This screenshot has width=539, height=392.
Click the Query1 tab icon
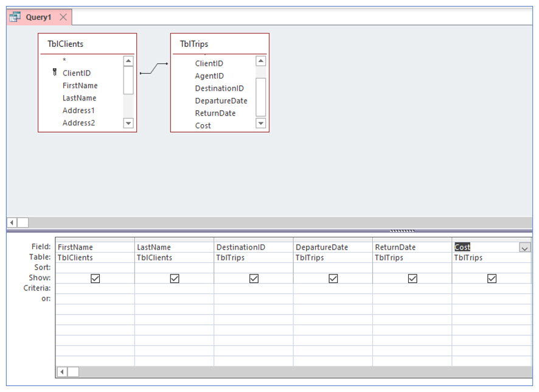15,16
